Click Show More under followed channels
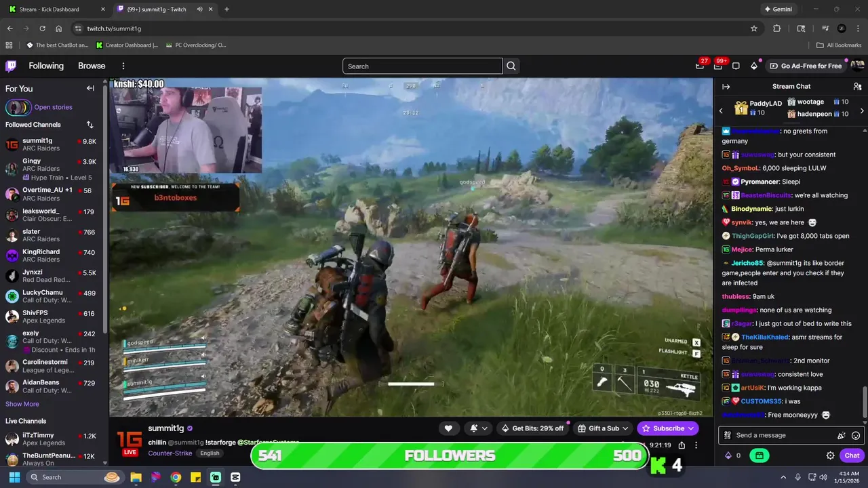 (x=22, y=404)
